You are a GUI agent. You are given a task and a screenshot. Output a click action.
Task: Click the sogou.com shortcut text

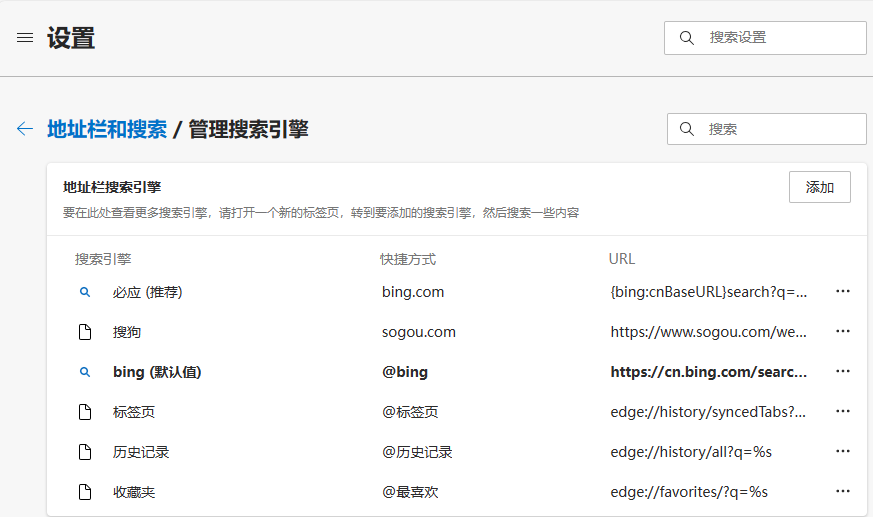(x=419, y=332)
